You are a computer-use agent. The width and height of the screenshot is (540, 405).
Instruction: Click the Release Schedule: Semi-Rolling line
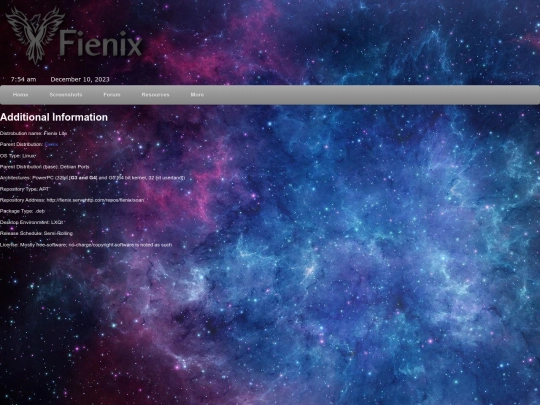(x=37, y=233)
